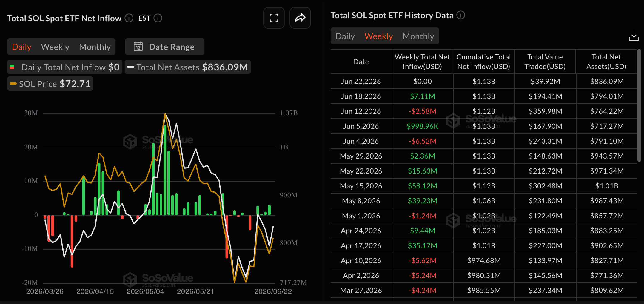Select Weekly tab in History Data

378,36
